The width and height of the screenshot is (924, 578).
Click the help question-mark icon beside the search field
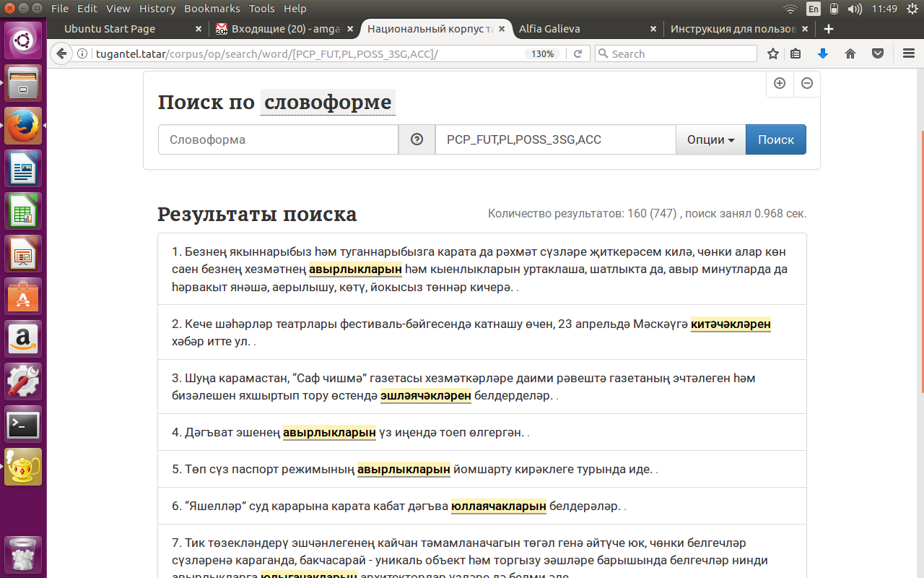[x=417, y=139]
